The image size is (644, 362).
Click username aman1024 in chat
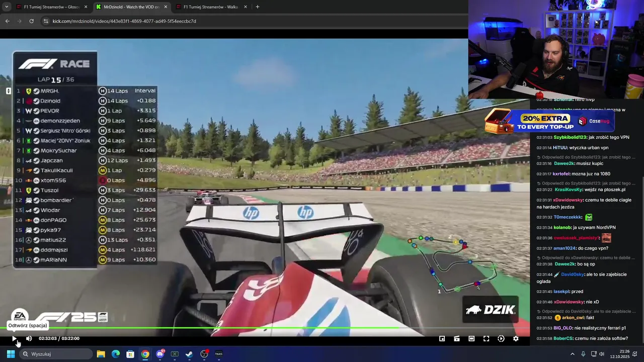[x=564, y=248]
